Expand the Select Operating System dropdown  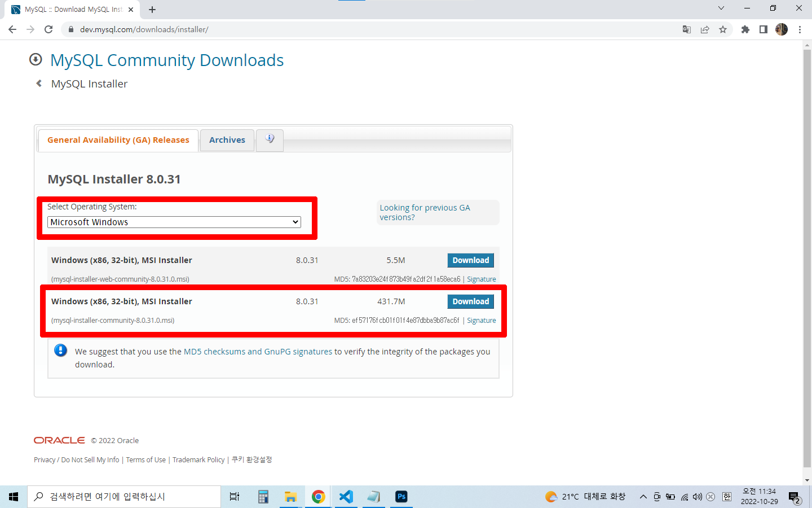(x=174, y=222)
